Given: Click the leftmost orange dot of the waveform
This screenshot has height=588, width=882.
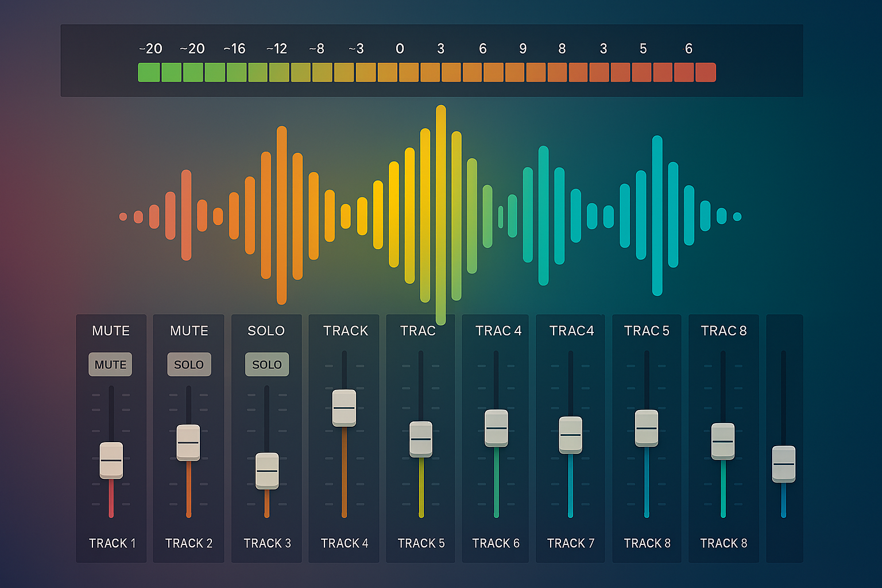Looking at the screenshot, I should click(x=123, y=216).
